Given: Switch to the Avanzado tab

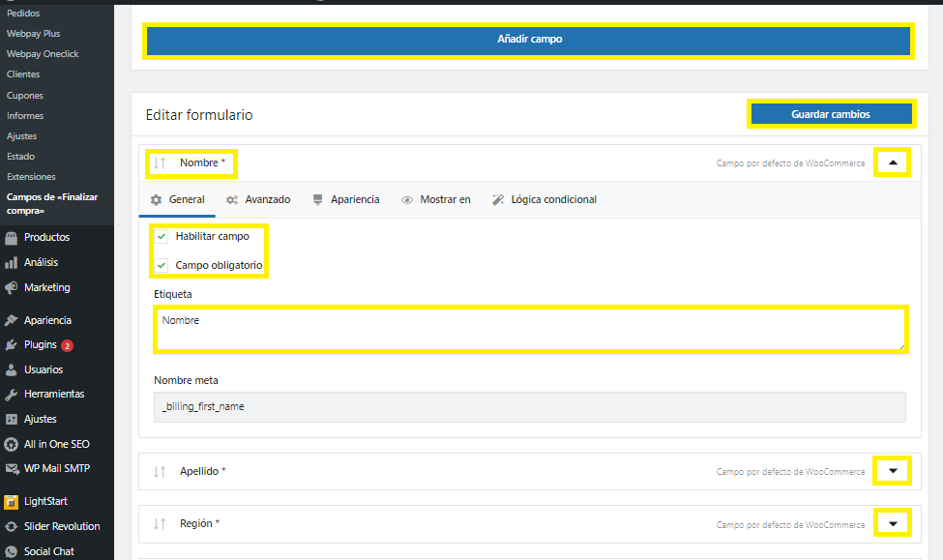Looking at the screenshot, I should [258, 200].
